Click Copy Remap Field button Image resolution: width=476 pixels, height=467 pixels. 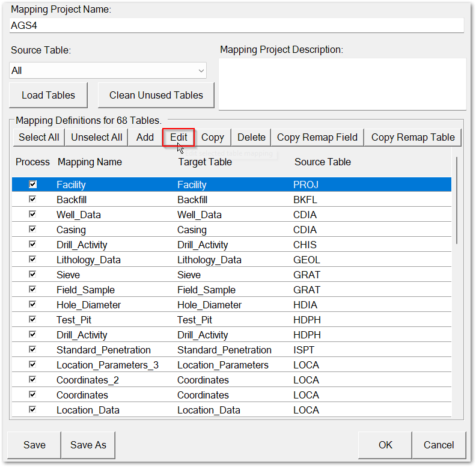pyautogui.click(x=317, y=137)
